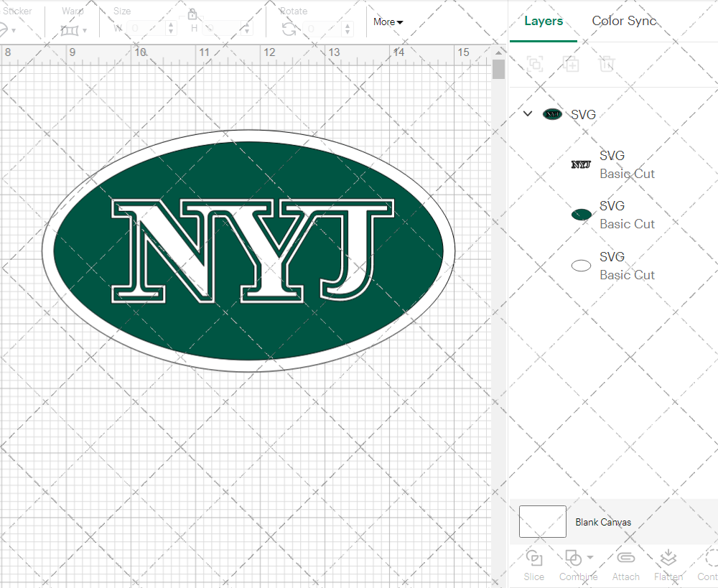Switch to the Color Sync tab
Screen dimensions: 718x588
click(623, 21)
